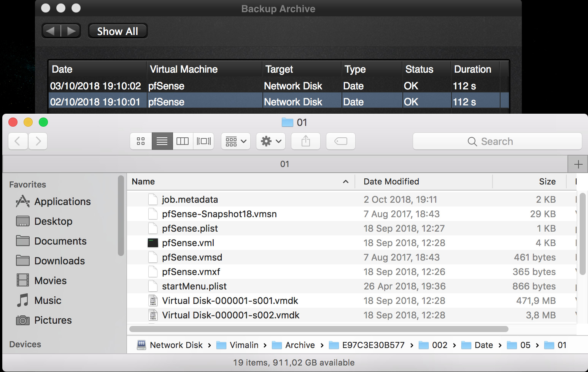Go forward in Finder
Screen dimensions: 588x372
(38, 141)
